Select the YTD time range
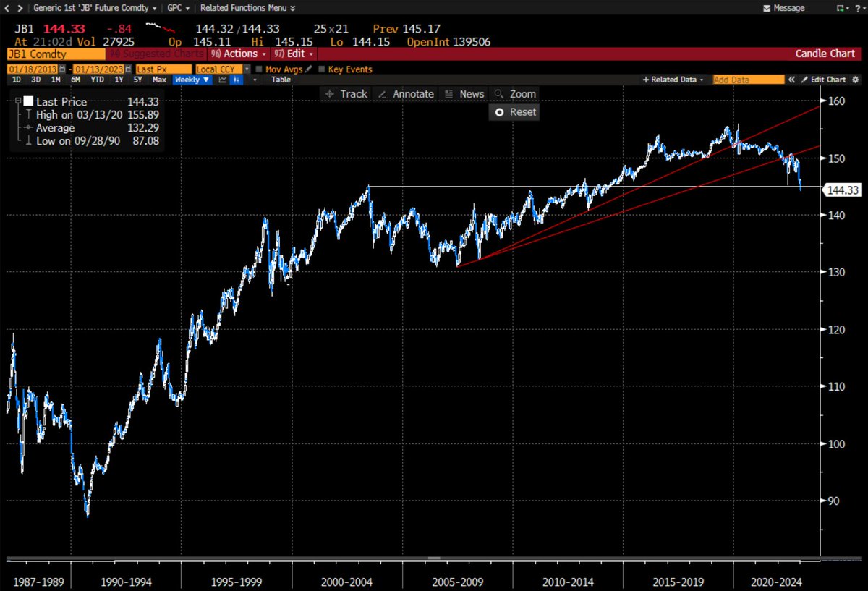The image size is (868, 591). click(x=97, y=80)
